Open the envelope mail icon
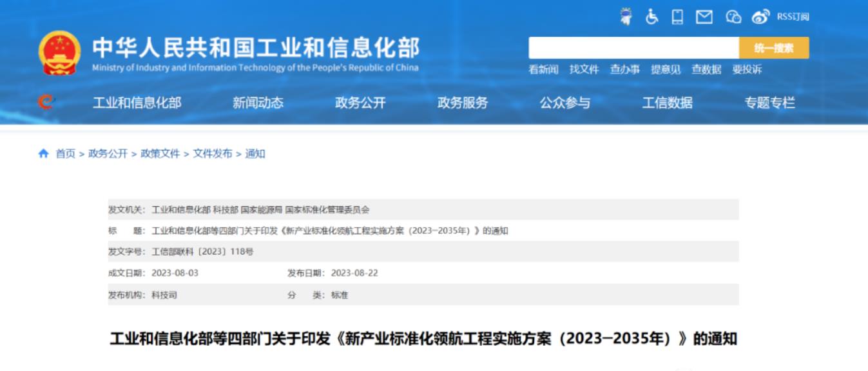This screenshot has height=371, width=868. (705, 16)
